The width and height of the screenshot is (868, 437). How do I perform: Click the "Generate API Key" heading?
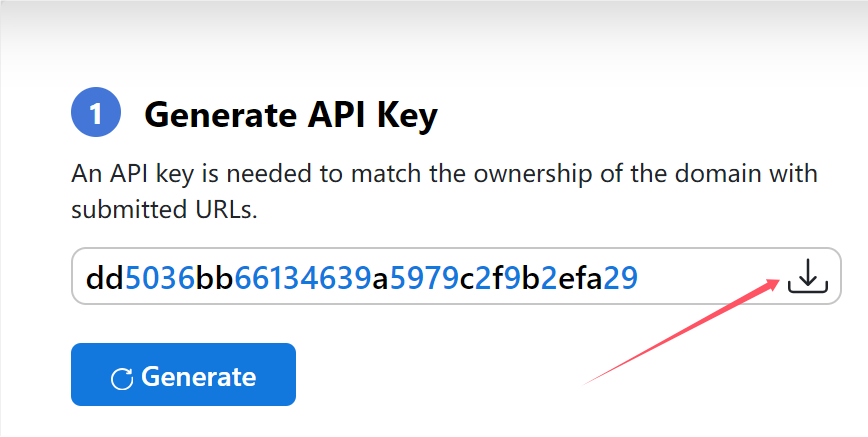point(291,115)
